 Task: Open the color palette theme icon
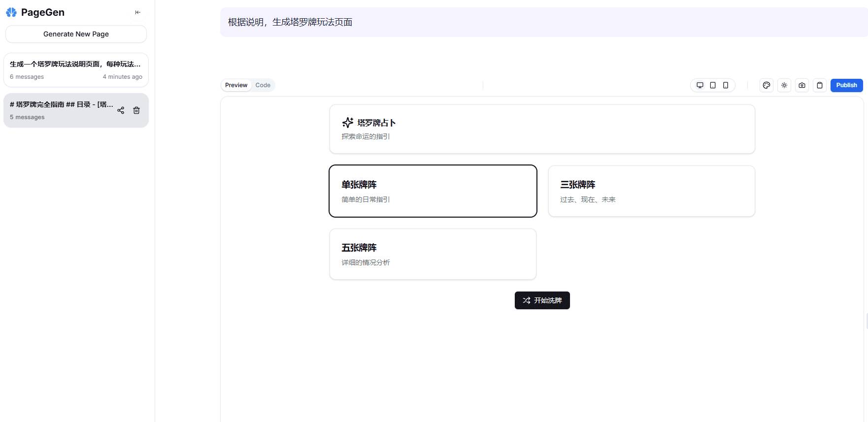[767, 85]
